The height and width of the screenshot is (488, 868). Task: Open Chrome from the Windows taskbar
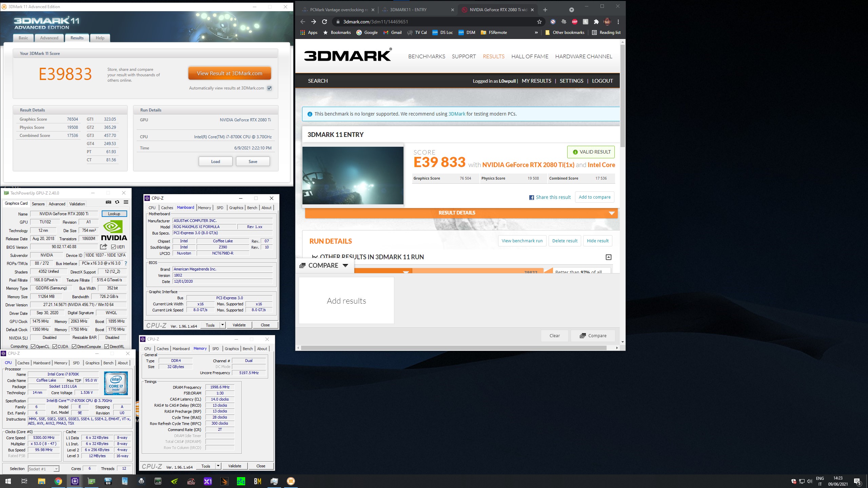[x=58, y=481]
